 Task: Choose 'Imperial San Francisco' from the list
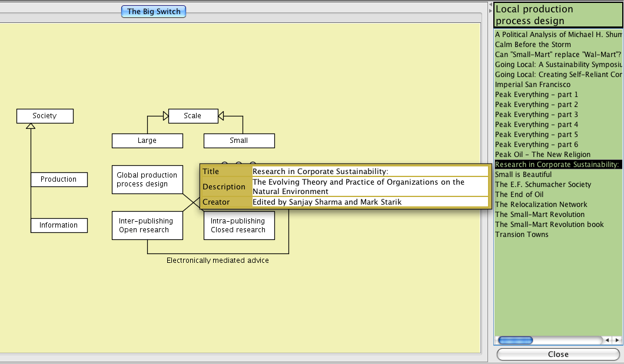click(x=533, y=85)
